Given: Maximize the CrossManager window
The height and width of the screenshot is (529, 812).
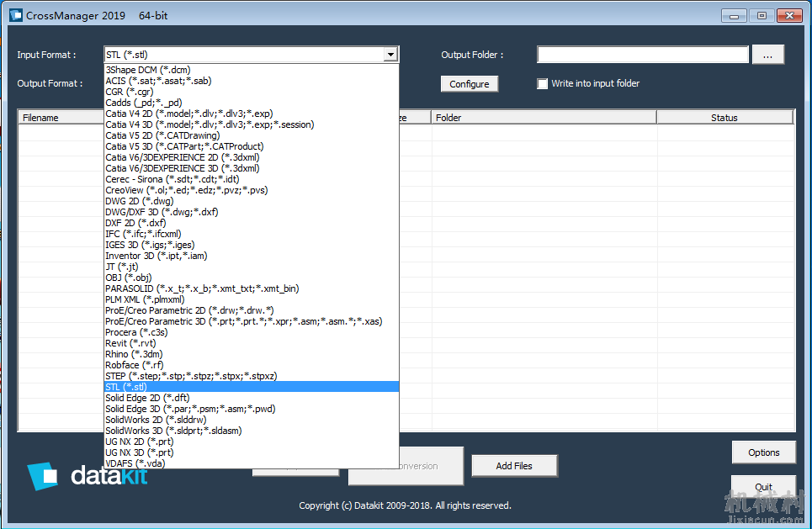Looking at the screenshot, I should pyautogui.click(x=762, y=16).
